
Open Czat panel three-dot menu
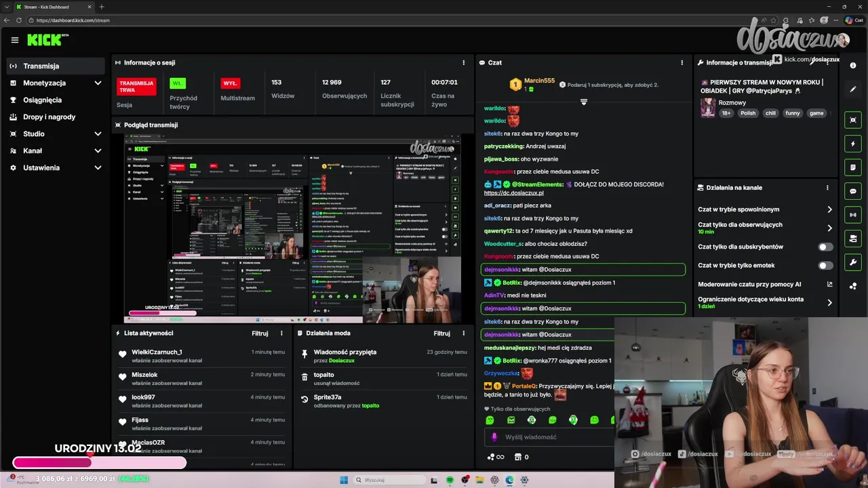[x=682, y=62]
